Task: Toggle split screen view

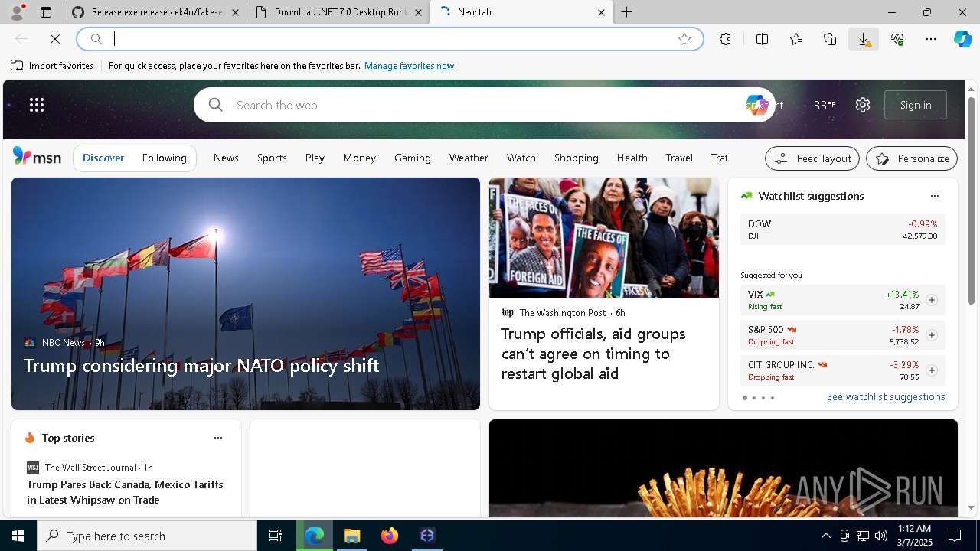Action: pos(762,39)
